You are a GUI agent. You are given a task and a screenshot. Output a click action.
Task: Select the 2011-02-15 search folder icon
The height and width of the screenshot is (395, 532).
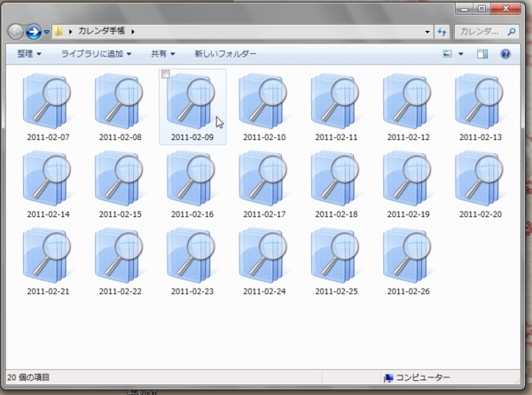point(119,178)
